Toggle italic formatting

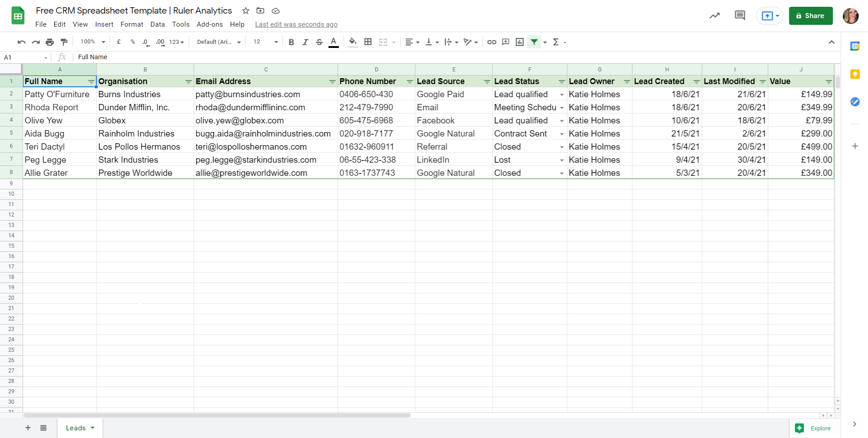[305, 42]
